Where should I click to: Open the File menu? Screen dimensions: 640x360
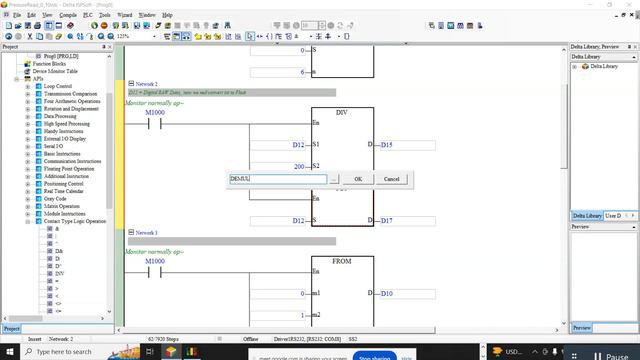point(17,15)
